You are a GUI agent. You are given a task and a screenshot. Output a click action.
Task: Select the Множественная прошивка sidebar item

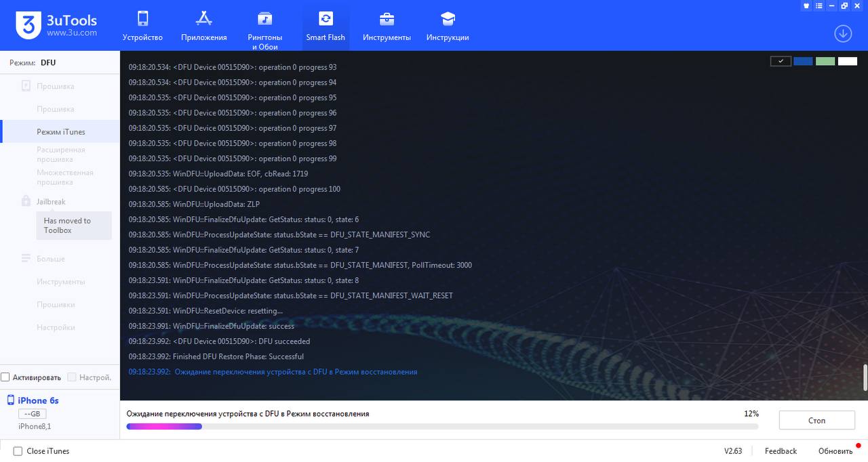(65, 177)
